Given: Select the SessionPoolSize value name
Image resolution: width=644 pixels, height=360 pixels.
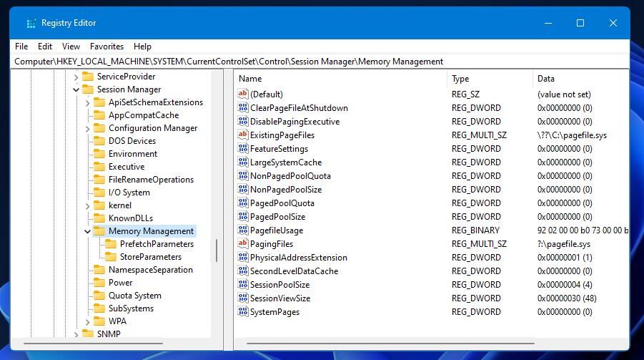Looking at the screenshot, I should pos(279,284).
